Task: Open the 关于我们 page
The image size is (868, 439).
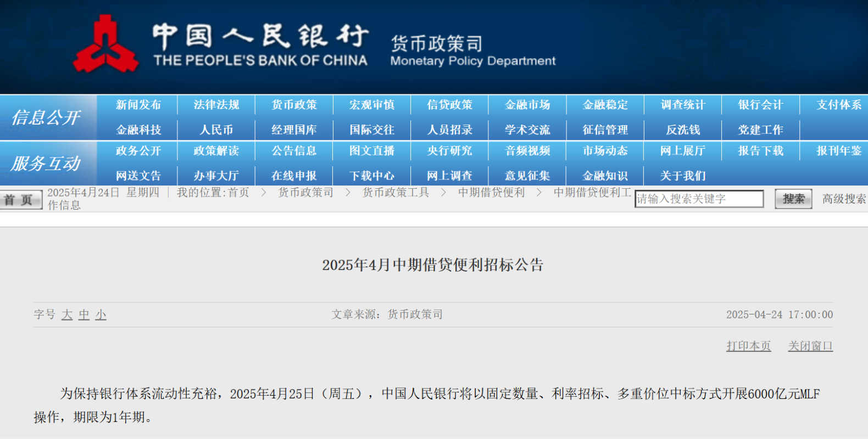Action: (683, 176)
